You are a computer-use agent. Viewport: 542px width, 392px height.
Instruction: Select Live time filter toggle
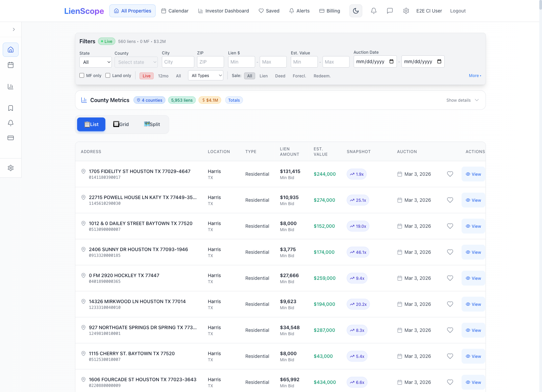(147, 76)
